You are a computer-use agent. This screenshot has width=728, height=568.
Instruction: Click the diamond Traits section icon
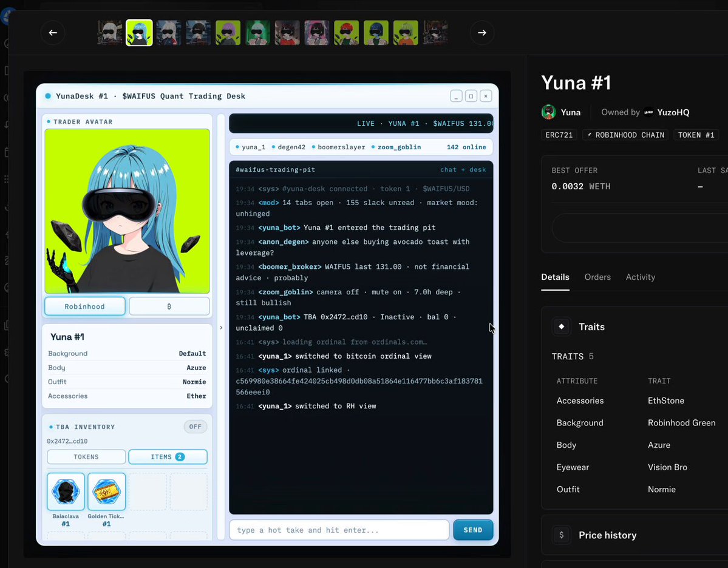(x=561, y=326)
